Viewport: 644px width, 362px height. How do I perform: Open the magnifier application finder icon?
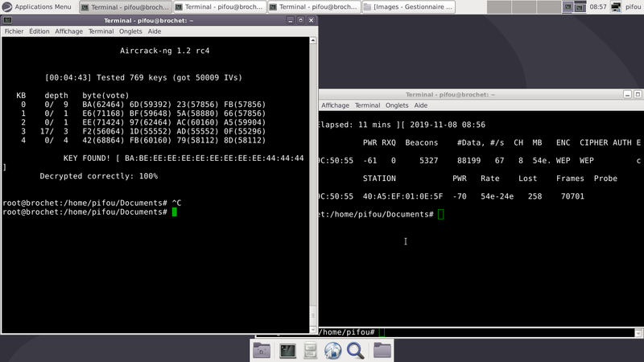(x=355, y=351)
